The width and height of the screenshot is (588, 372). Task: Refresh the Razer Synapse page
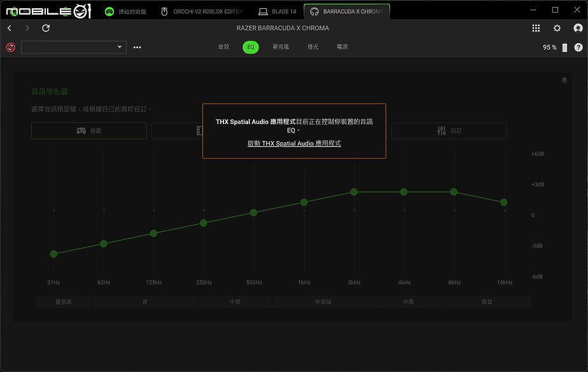46,28
